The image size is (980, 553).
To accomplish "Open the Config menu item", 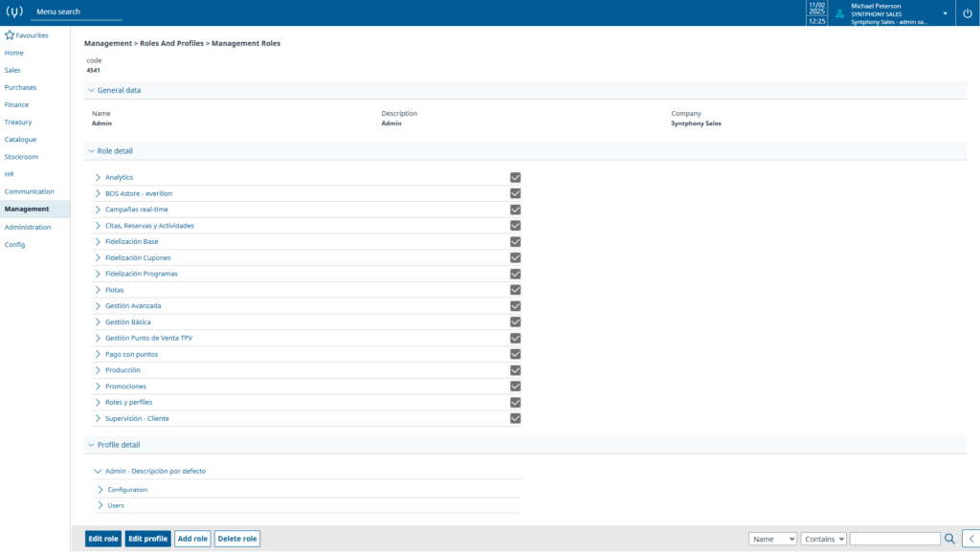I will coord(14,244).
